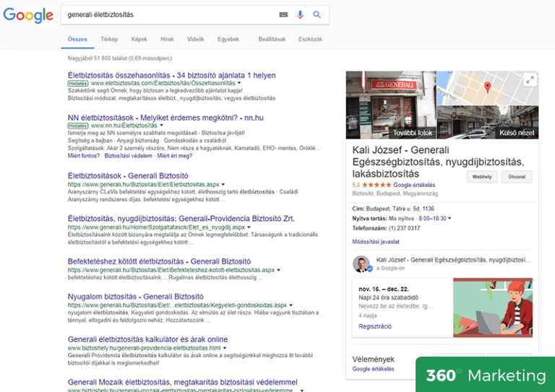This screenshot has height=392, width=555.
Task: Click the five-star rating stars
Action: [377, 185]
